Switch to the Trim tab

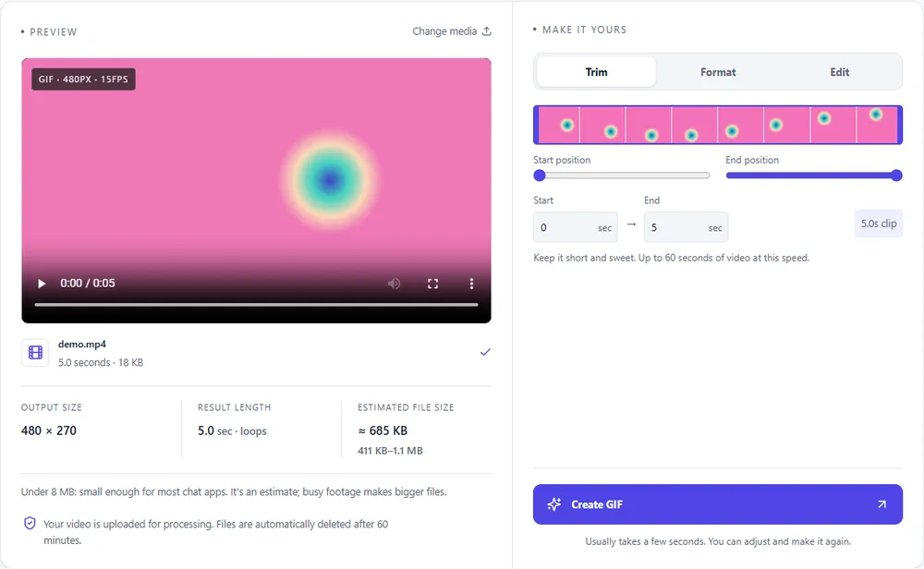click(x=596, y=72)
